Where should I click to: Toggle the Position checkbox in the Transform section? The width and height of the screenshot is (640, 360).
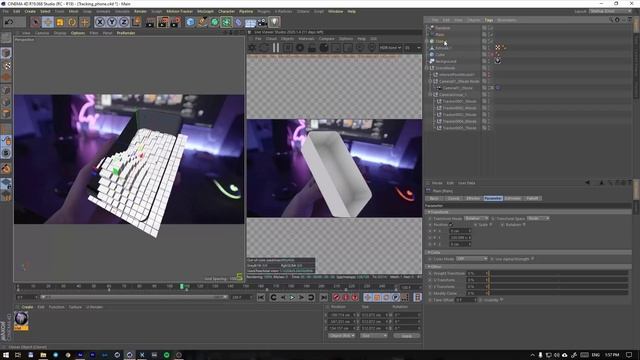[x=451, y=225]
